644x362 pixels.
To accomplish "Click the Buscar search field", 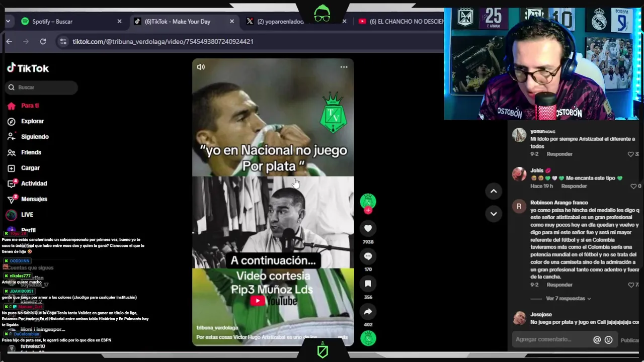I will click(x=42, y=87).
